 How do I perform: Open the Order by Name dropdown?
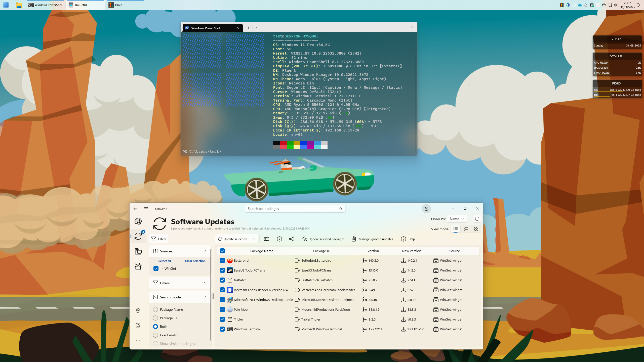pyautogui.click(x=457, y=219)
